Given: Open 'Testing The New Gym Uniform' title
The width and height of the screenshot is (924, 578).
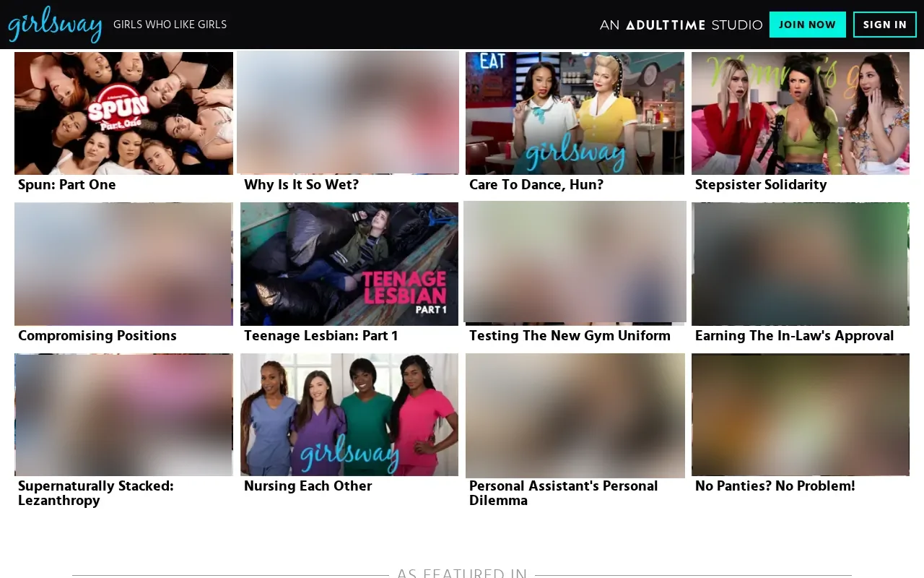Looking at the screenshot, I should point(570,336).
